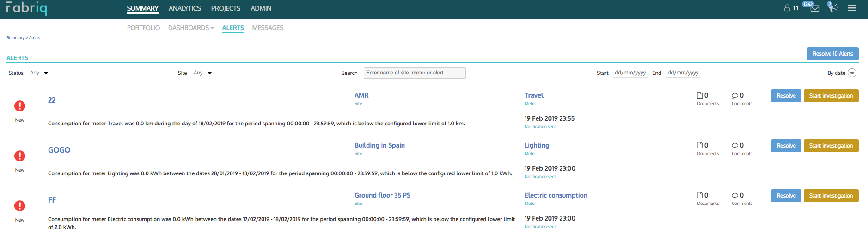Open the megaphone announcements icon
This screenshot has height=235, width=868.
[832, 7]
